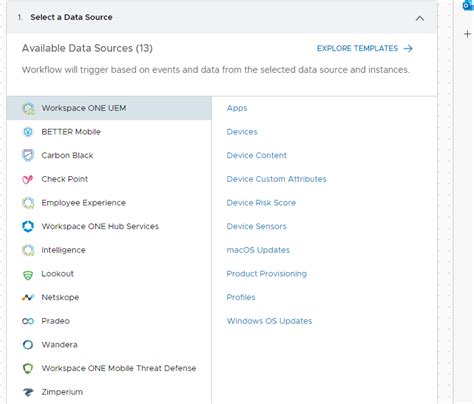The width and height of the screenshot is (474, 404).
Task: Choose the Device Content link
Action: click(x=257, y=156)
